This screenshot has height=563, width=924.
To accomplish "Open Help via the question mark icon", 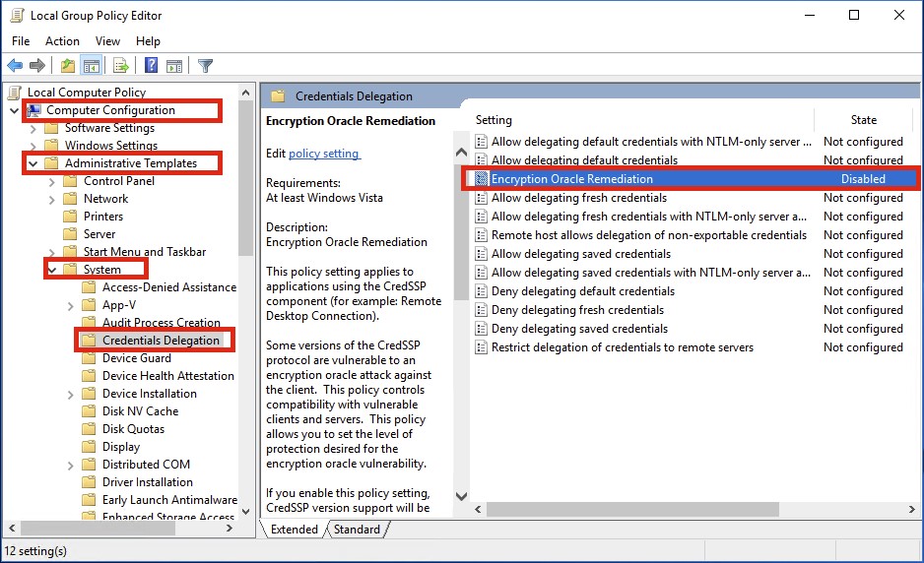I will (x=151, y=65).
